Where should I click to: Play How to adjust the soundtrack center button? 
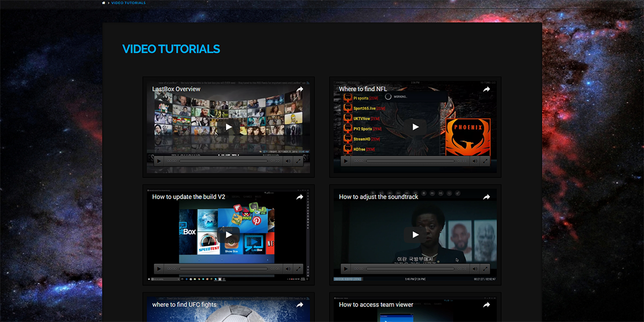click(415, 235)
